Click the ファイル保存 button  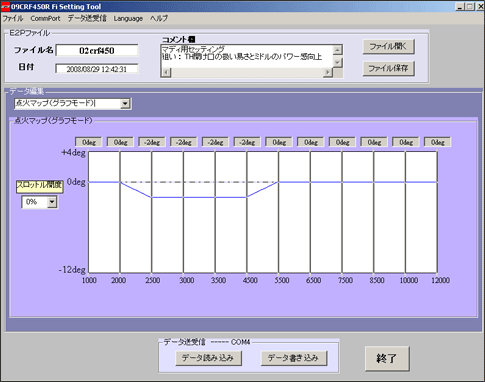388,68
